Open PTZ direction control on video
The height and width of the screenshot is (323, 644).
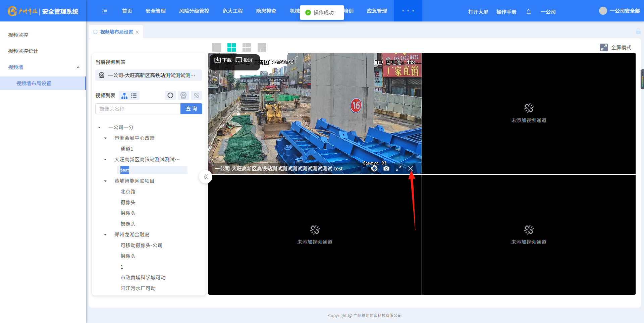(x=374, y=168)
